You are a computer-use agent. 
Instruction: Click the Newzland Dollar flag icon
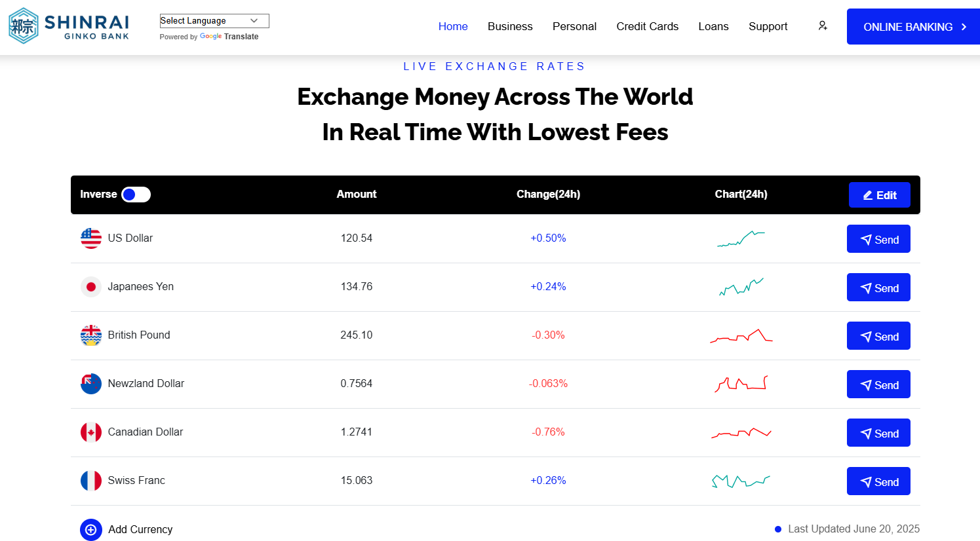click(x=91, y=384)
